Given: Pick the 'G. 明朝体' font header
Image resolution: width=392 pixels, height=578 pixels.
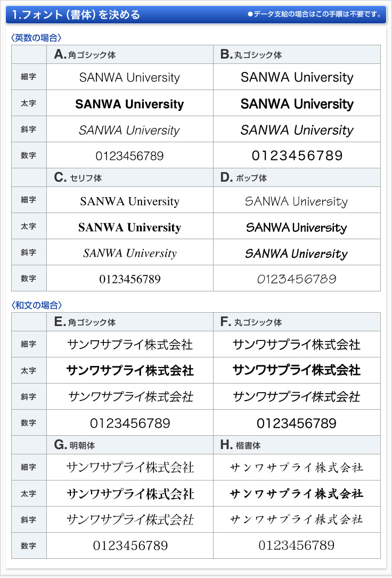Looking at the screenshot, I should pyautogui.click(x=75, y=445).
